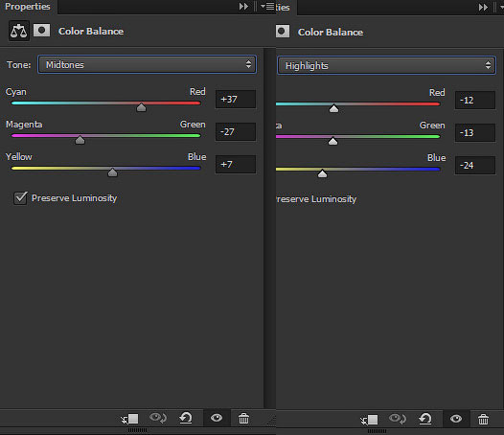Click the Color Balance scales icon in left panel
Screen dimensions: 504x435
(x=18, y=32)
